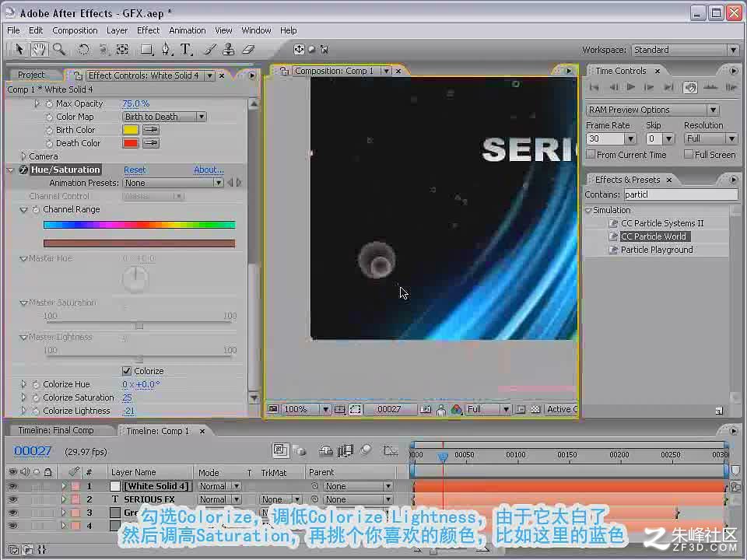
Task: Open the Window menu
Action: (x=256, y=30)
